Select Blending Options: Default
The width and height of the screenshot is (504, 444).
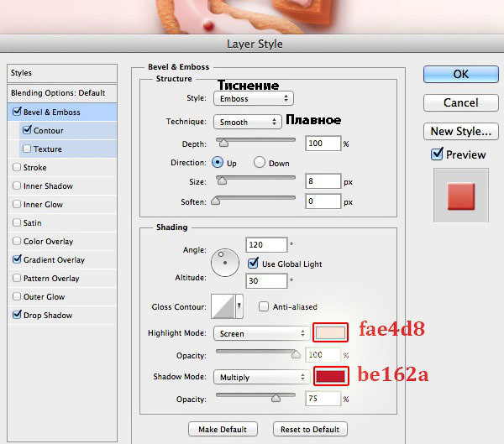pyautogui.click(x=62, y=93)
